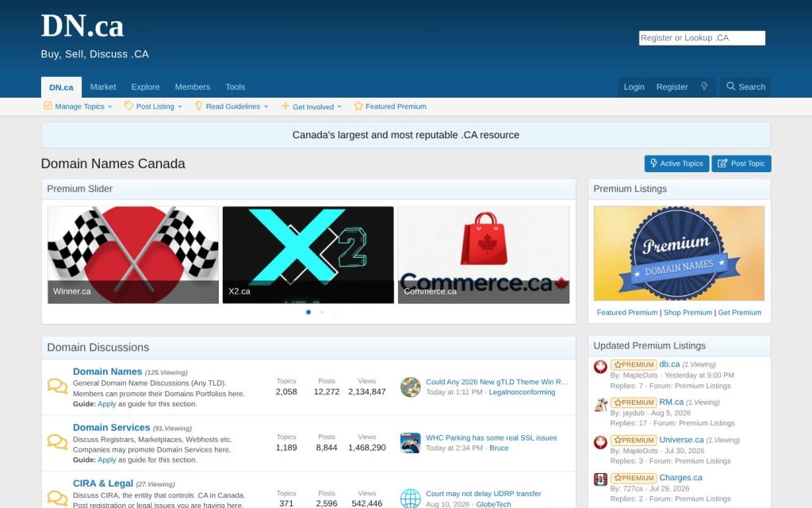The image size is (812, 508).
Task: Focus the Register or Lookup .CA field
Action: click(x=702, y=38)
